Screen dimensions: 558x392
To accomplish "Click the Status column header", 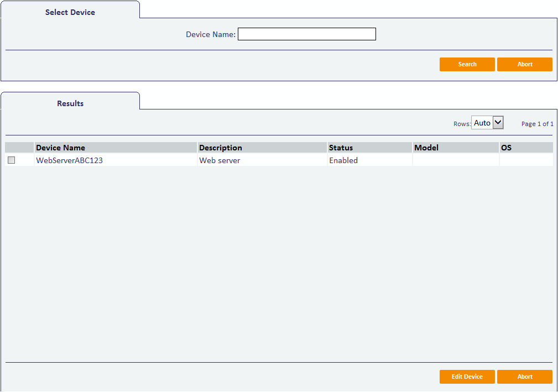I will (x=341, y=148).
